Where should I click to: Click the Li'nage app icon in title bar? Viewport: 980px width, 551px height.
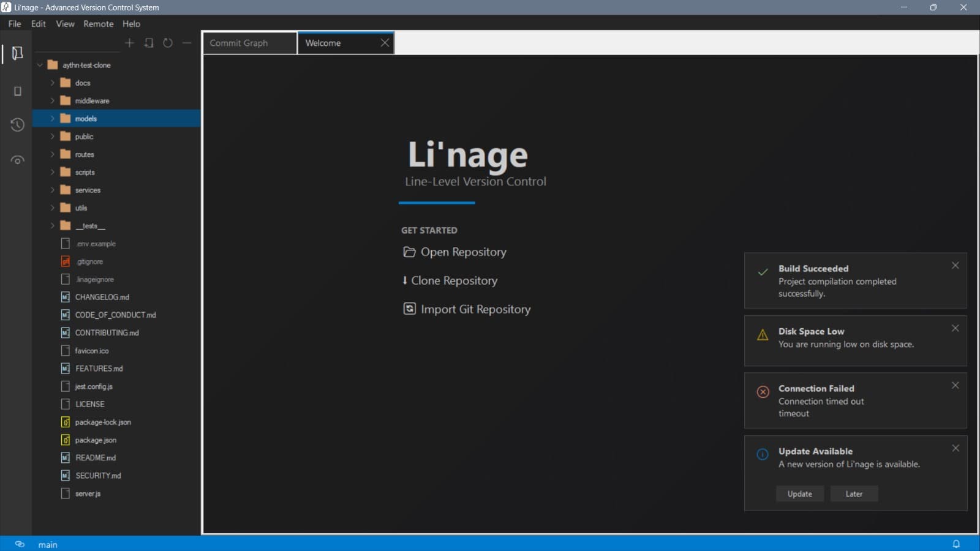click(x=6, y=7)
